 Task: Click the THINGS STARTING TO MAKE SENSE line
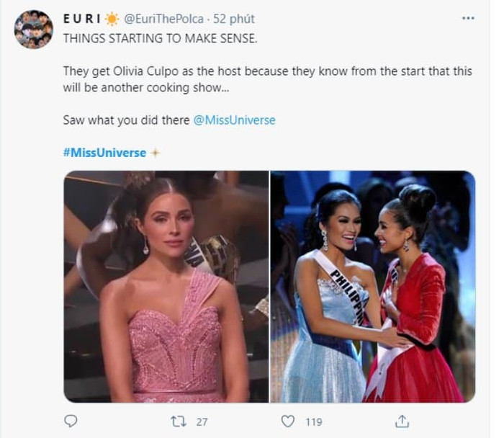[x=160, y=39]
